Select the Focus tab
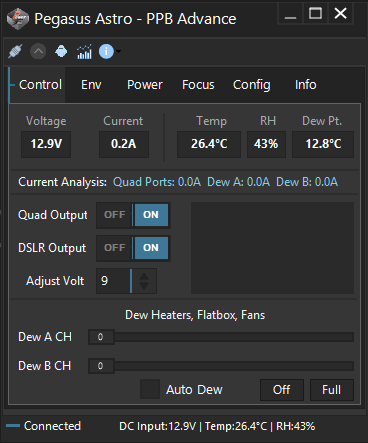This screenshot has width=368, height=443. click(x=198, y=85)
